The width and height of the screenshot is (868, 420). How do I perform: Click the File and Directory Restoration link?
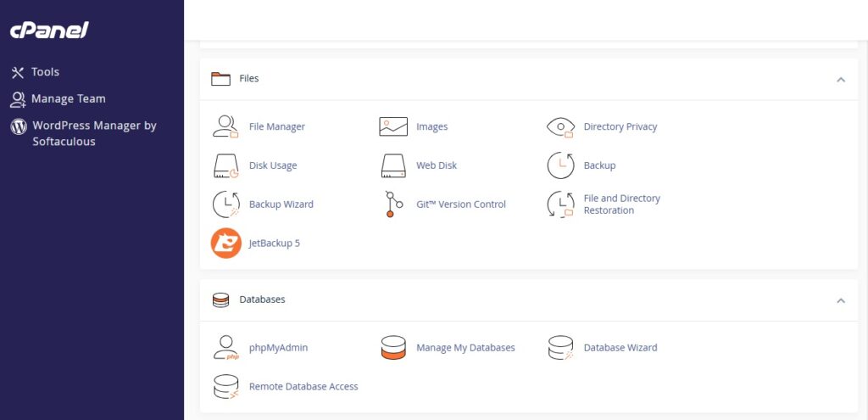[621, 204]
